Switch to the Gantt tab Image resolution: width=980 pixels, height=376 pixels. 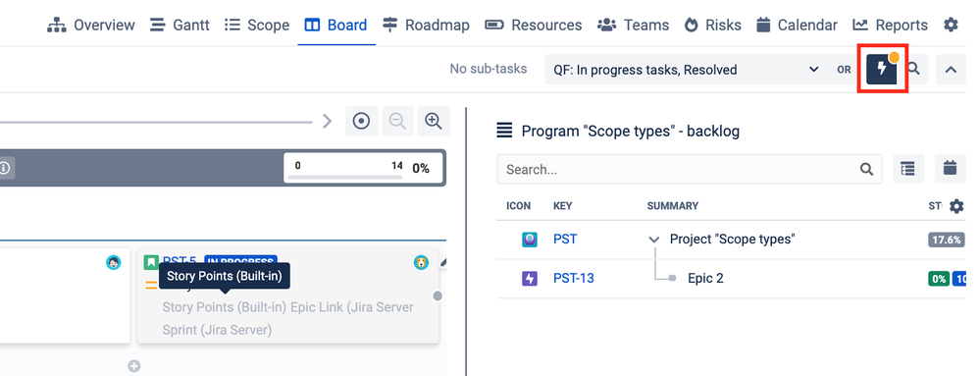tap(180, 25)
